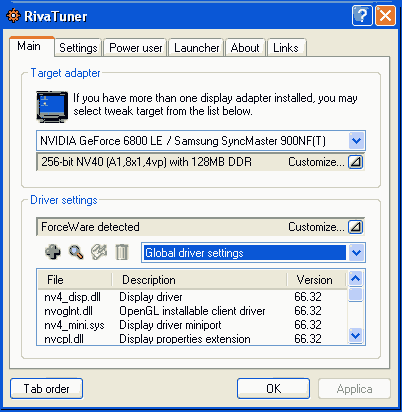This screenshot has width=402, height=412.
Task: Expand the NVIDIA GeForce 6800 LE adapter dropdown
Action: [356, 140]
